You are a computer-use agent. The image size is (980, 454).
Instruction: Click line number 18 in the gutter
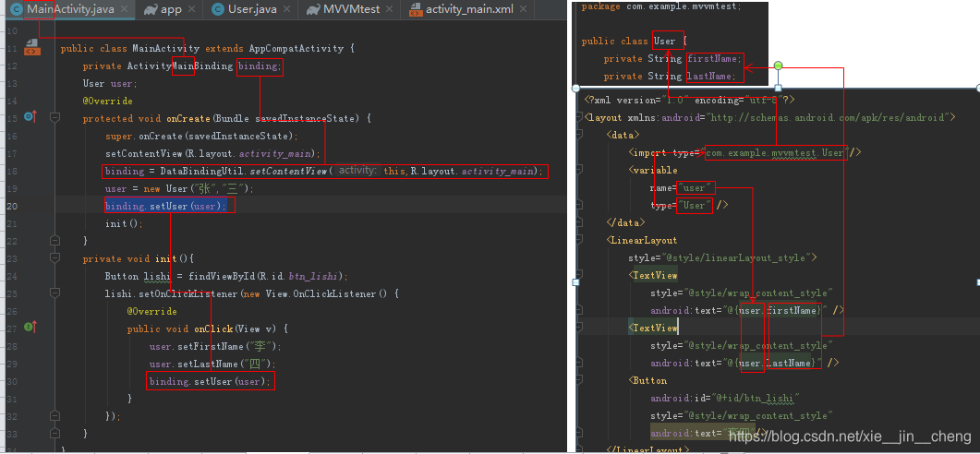(12, 171)
